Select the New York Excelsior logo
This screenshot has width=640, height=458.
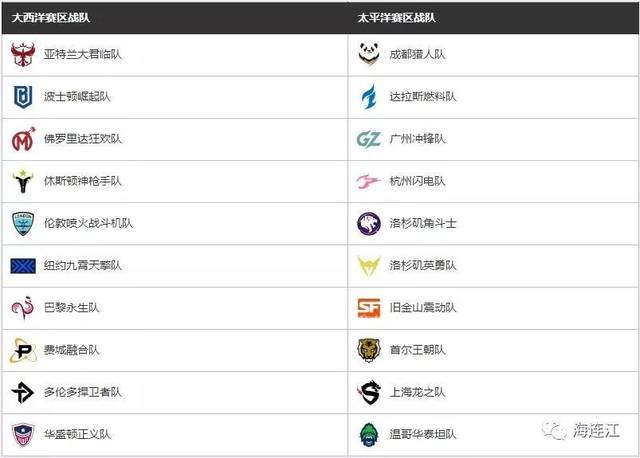[22, 266]
